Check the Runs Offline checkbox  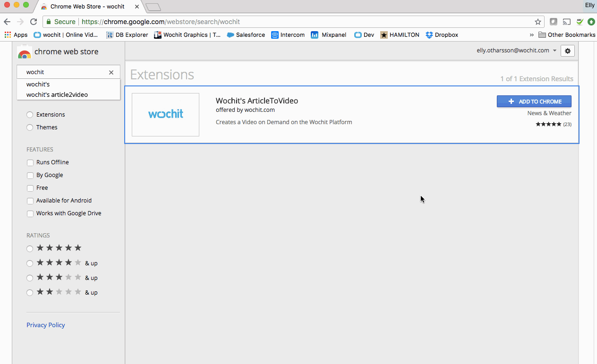[30, 162]
